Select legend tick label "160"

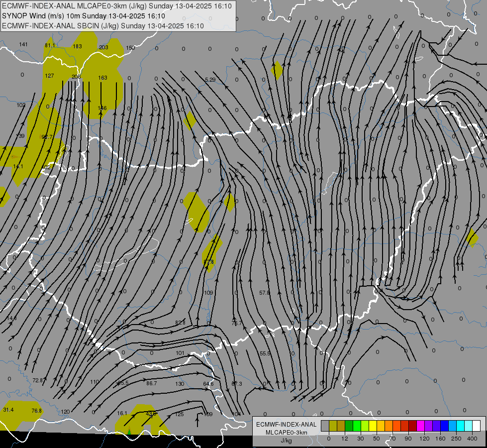tap(440, 439)
